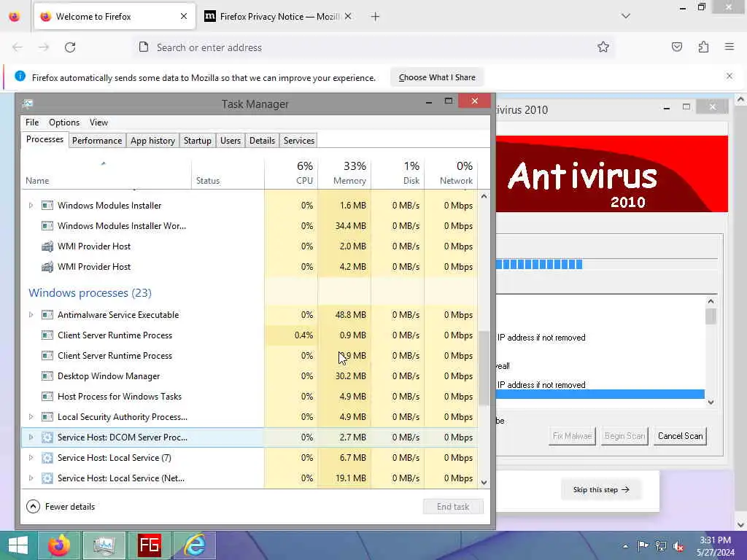Viewport: 747px width, 560px height.
Task: Select the first WMI Provider Host icon
Action: pos(47,246)
